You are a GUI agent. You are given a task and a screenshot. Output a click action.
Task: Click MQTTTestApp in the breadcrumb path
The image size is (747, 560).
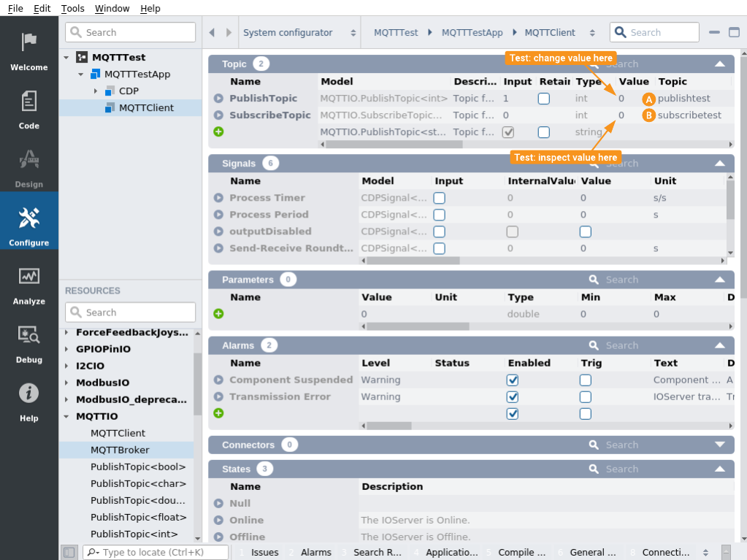(x=472, y=33)
